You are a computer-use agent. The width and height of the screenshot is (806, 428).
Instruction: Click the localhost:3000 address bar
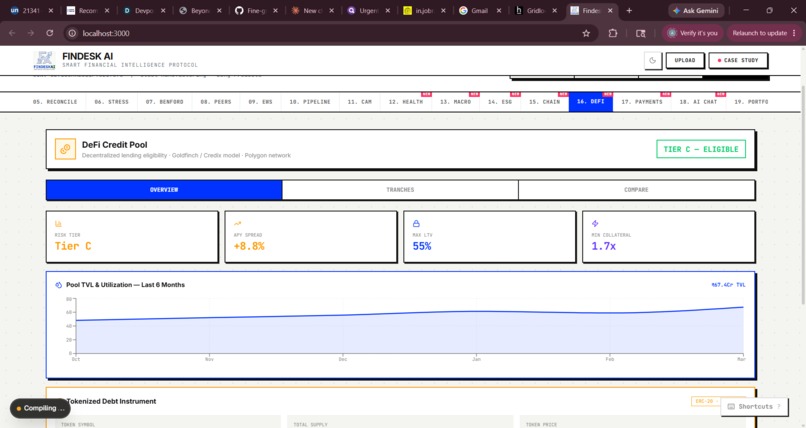tap(329, 33)
